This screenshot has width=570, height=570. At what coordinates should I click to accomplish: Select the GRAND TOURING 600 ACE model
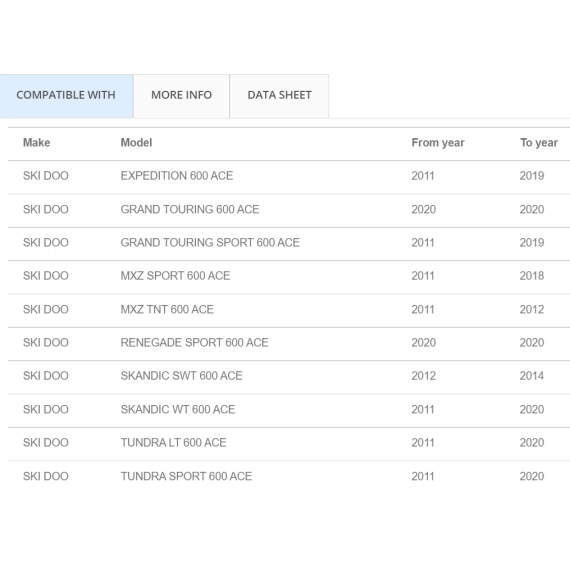(190, 209)
